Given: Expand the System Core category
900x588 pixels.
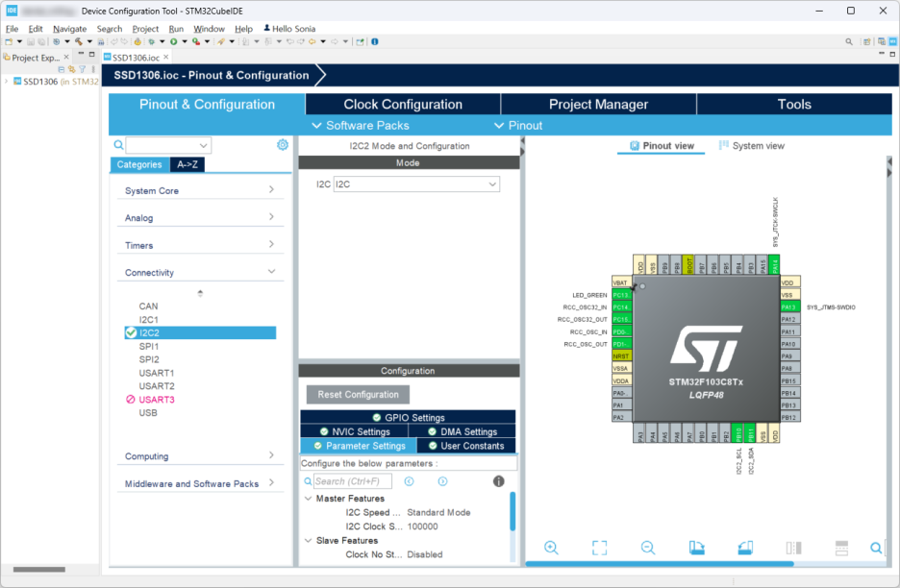Looking at the screenshot, I should 200,190.
